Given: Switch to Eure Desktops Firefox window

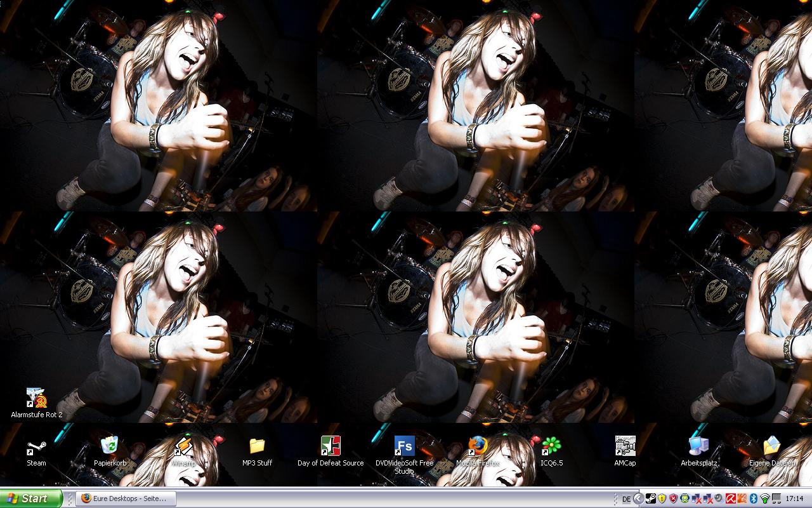Looking at the screenshot, I should coord(126,498).
